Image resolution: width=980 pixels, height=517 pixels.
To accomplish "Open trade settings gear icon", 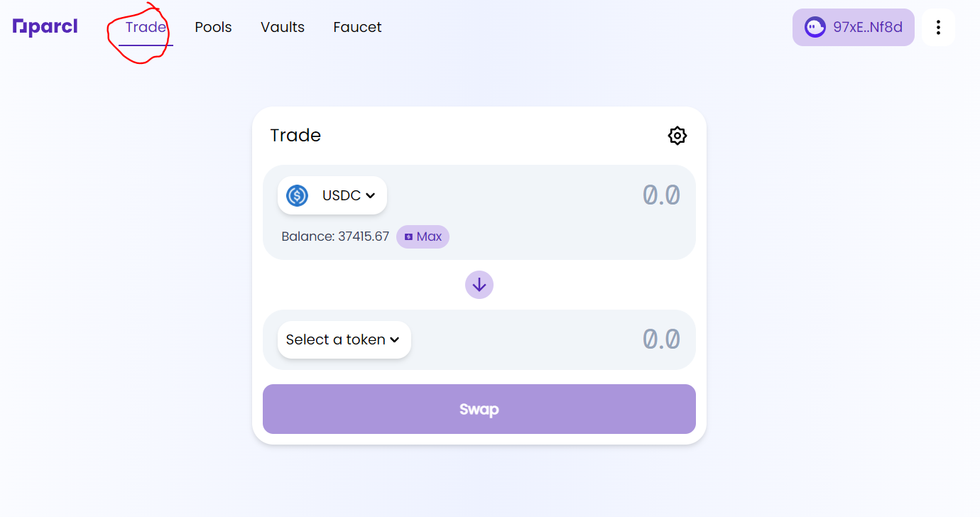I will (x=677, y=136).
